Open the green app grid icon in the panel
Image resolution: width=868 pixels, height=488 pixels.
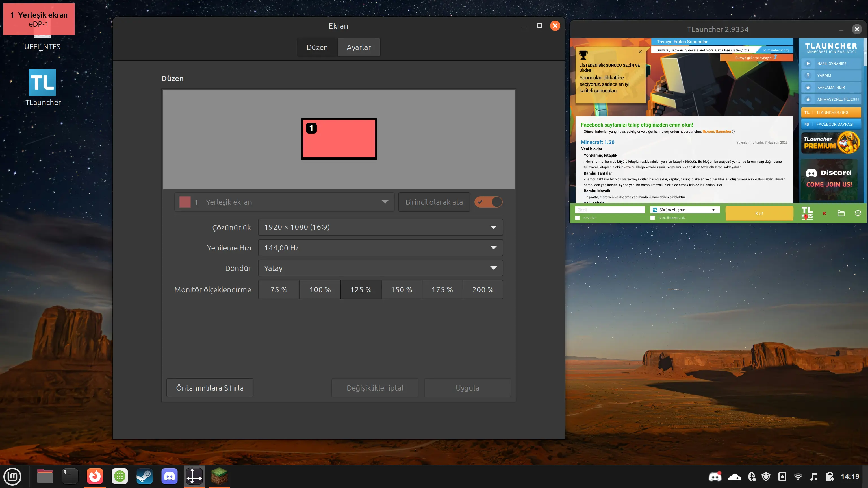(x=120, y=476)
